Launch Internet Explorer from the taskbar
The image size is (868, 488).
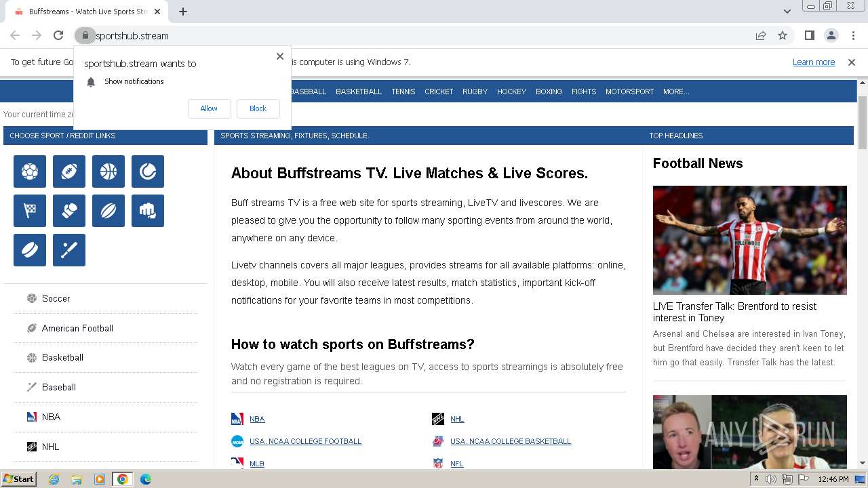pyautogui.click(x=54, y=479)
